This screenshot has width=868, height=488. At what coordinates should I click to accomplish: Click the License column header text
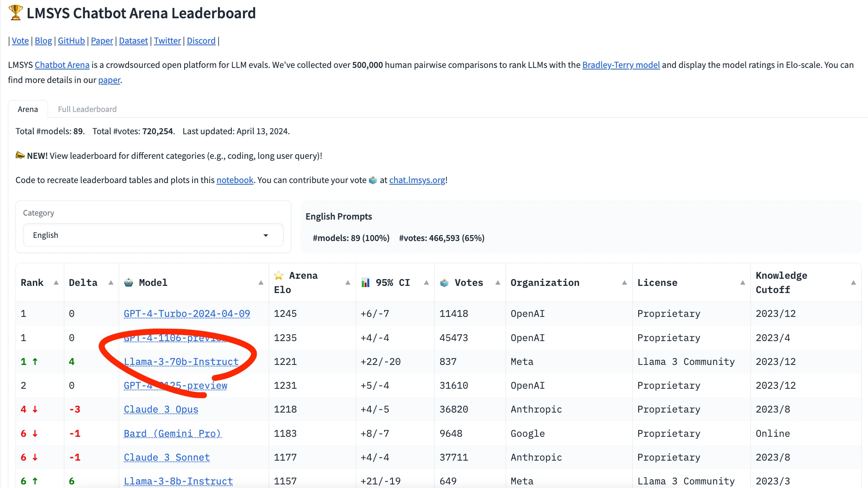click(x=658, y=283)
